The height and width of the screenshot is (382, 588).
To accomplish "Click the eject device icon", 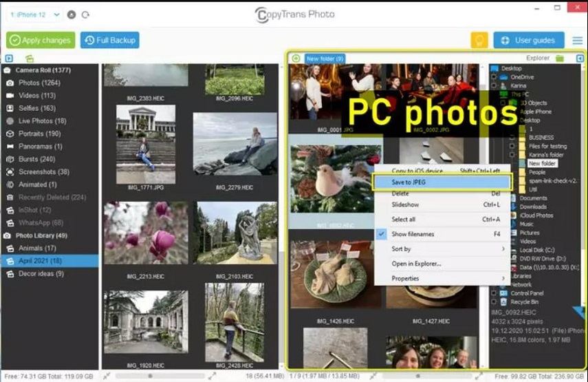I will (x=72, y=14).
